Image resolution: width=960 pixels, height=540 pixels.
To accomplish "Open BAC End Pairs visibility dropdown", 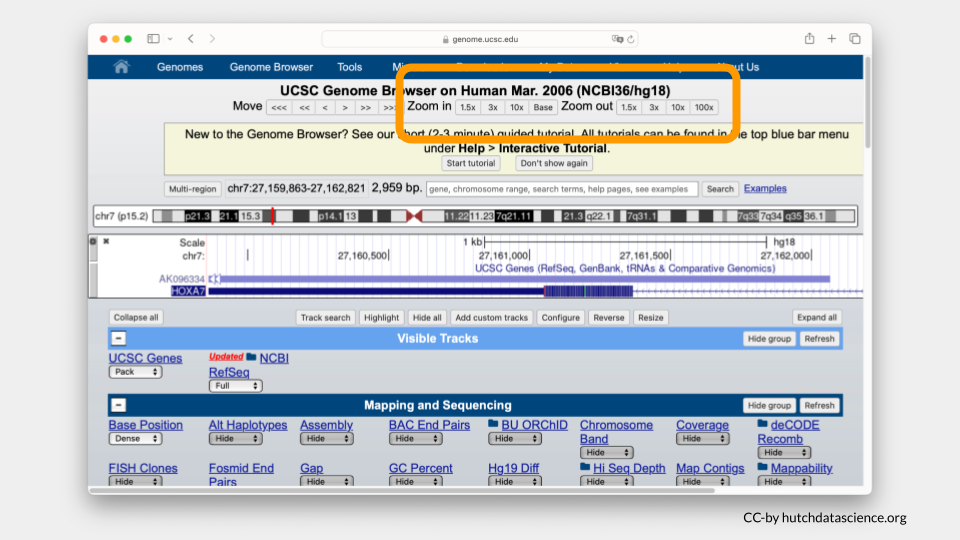I will [416, 438].
